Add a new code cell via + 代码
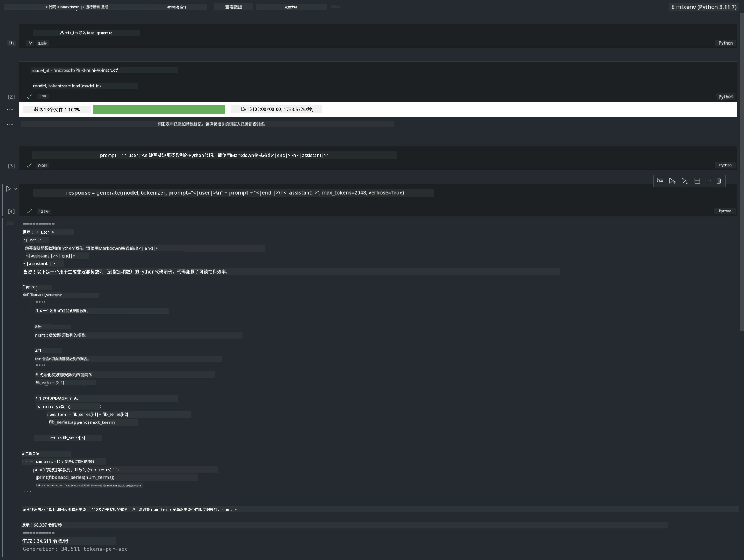This screenshot has width=744, height=560. (51, 7)
